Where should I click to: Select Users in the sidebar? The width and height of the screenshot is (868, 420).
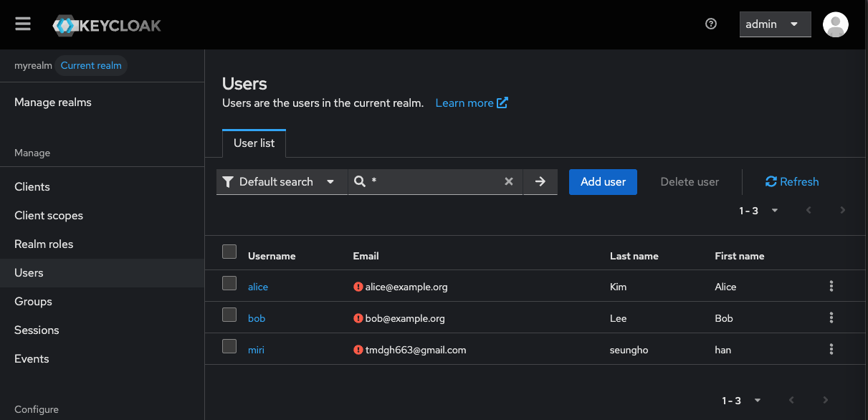(102, 273)
